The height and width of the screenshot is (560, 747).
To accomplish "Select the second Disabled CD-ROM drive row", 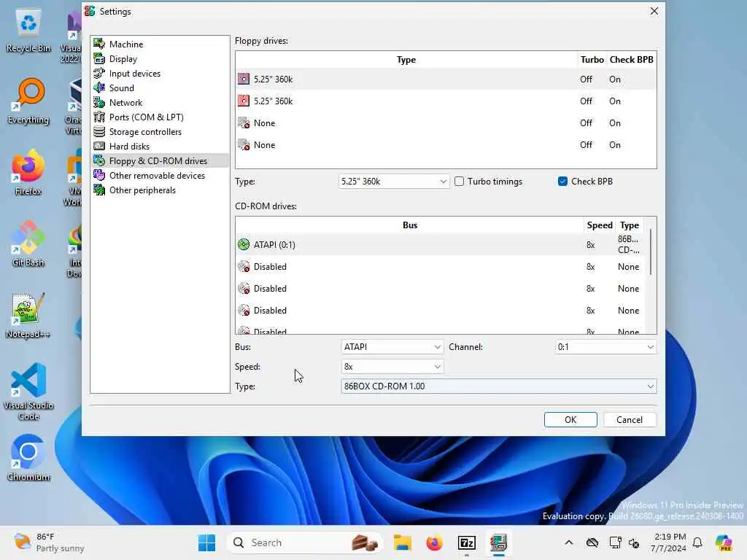I will 441,289.
